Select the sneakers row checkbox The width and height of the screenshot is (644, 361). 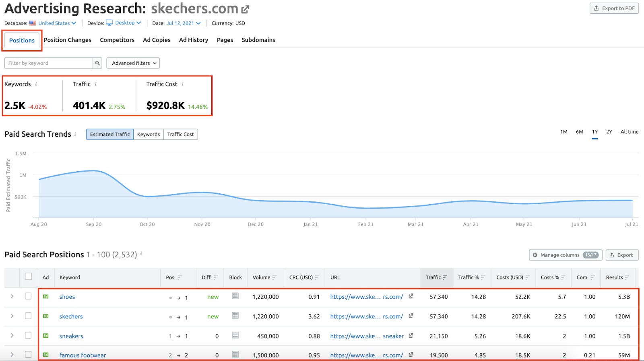28,335
